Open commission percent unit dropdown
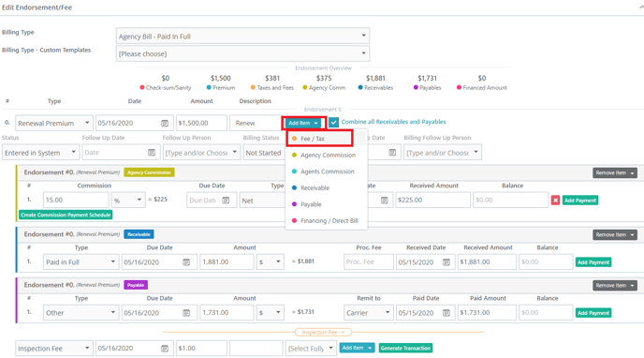The image size is (644, 358). (x=128, y=201)
